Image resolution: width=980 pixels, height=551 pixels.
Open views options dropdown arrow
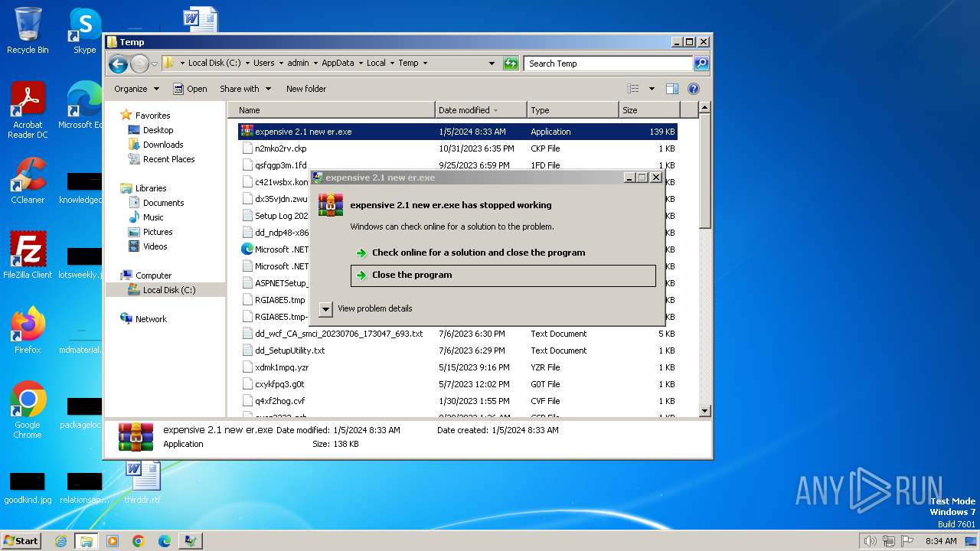(652, 89)
